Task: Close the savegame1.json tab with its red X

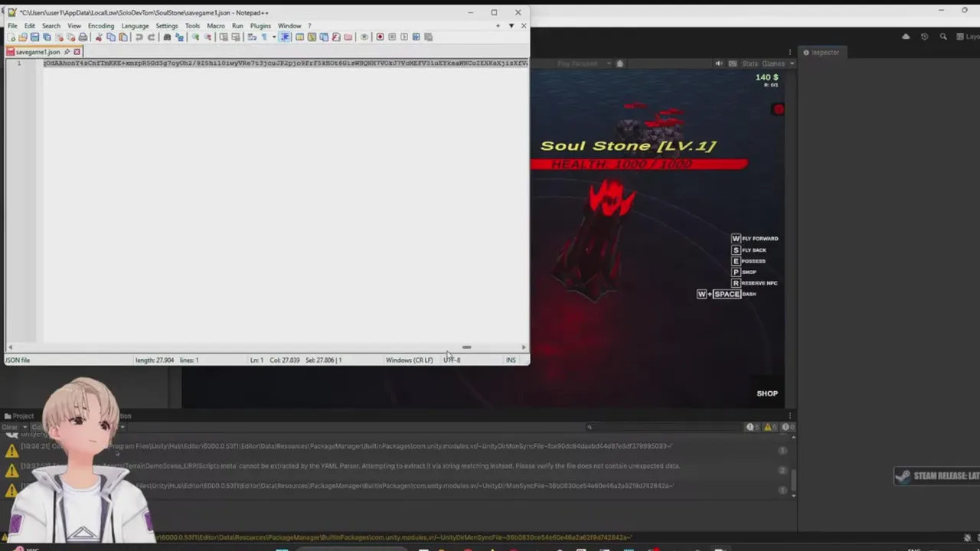Action: click(x=77, y=52)
